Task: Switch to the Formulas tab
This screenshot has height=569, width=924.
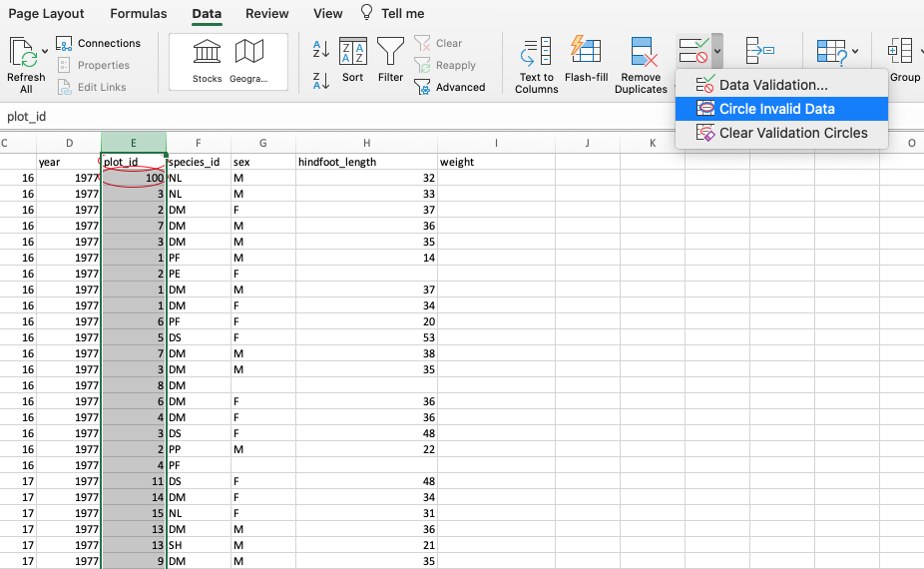Action: click(x=139, y=14)
